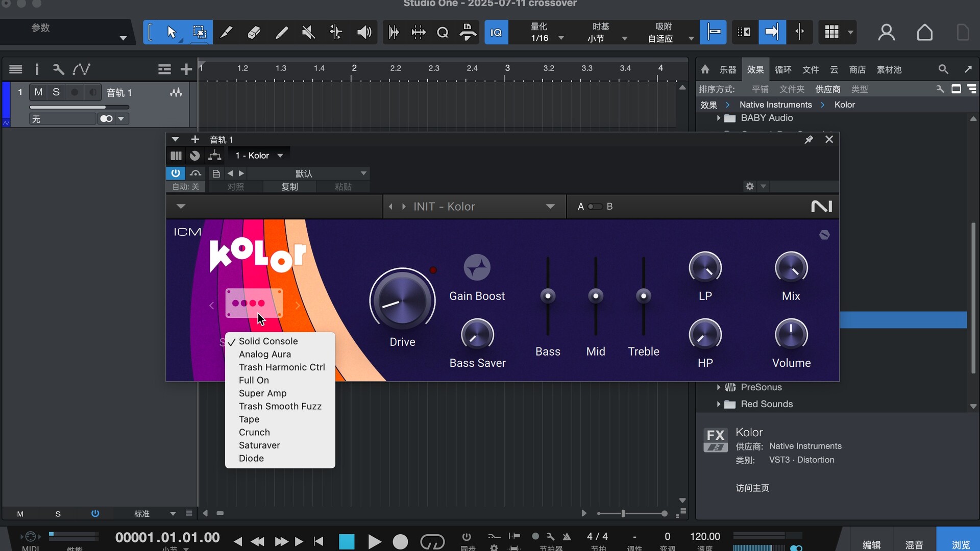Click Native Instruments in the breadcrumb
The height and width of the screenshot is (551, 980).
(x=775, y=105)
